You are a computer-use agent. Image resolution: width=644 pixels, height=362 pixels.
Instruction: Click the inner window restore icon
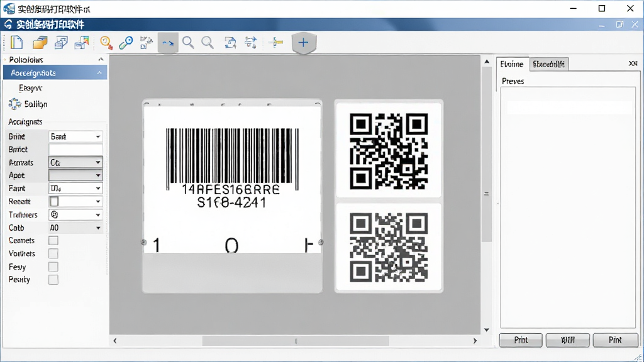point(619,25)
